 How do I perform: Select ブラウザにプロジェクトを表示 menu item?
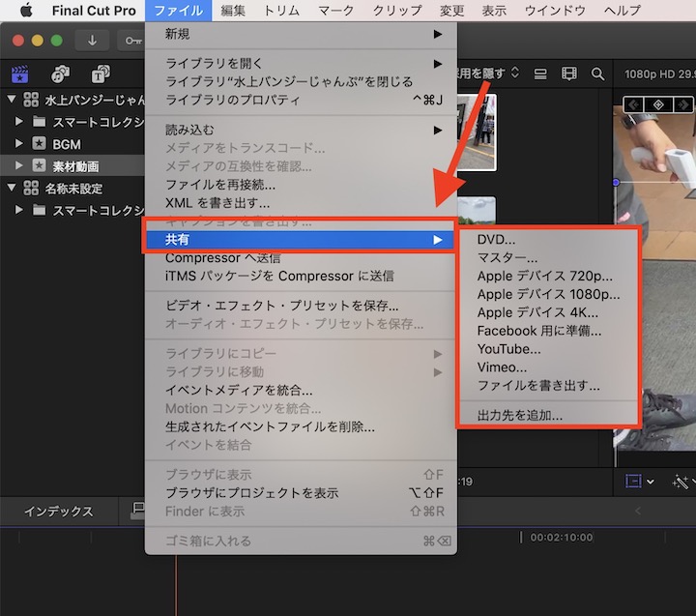point(301,493)
